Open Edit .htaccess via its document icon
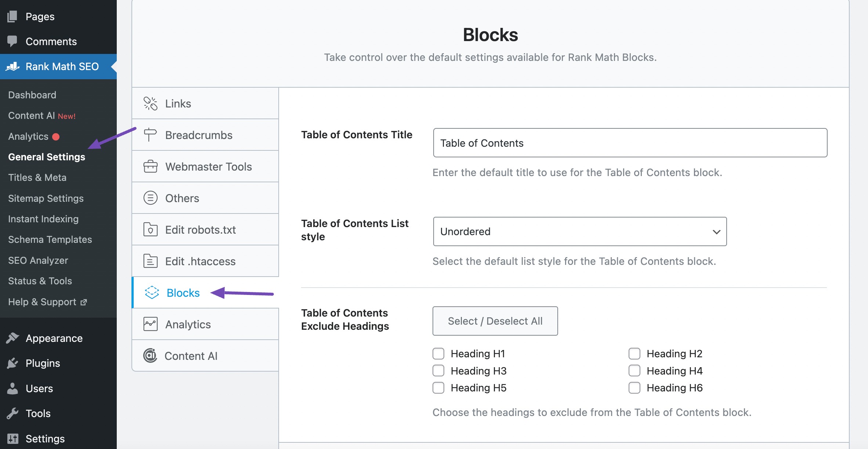868x449 pixels. click(150, 261)
